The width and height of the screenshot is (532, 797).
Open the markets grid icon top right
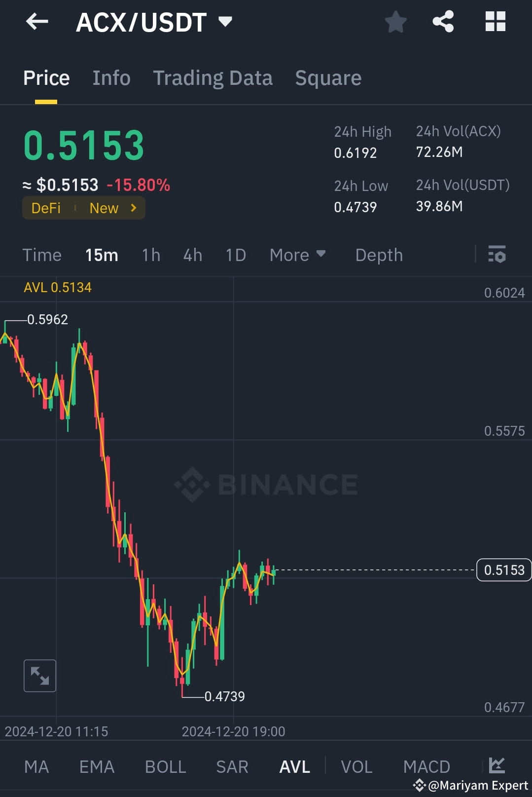click(x=495, y=22)
